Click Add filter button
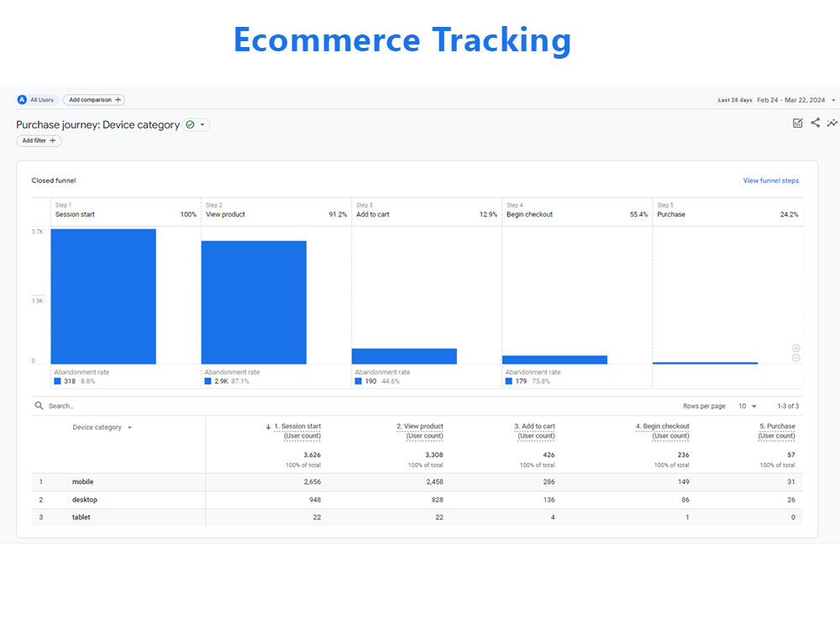This screenshot has height=630, width=840. click(x=39, y=141)
